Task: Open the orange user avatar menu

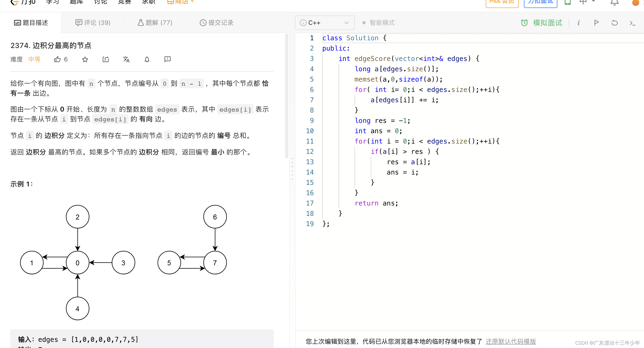Action: click(635, 3)
